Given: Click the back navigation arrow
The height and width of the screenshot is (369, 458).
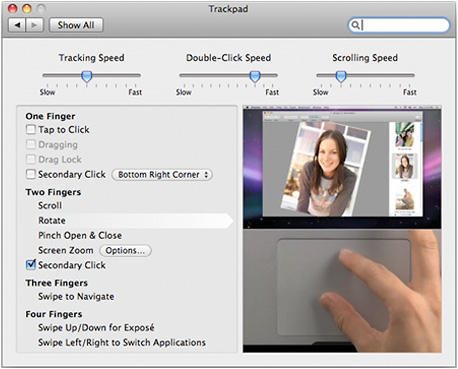Looking at the screenshot, I should pos(17,25).
